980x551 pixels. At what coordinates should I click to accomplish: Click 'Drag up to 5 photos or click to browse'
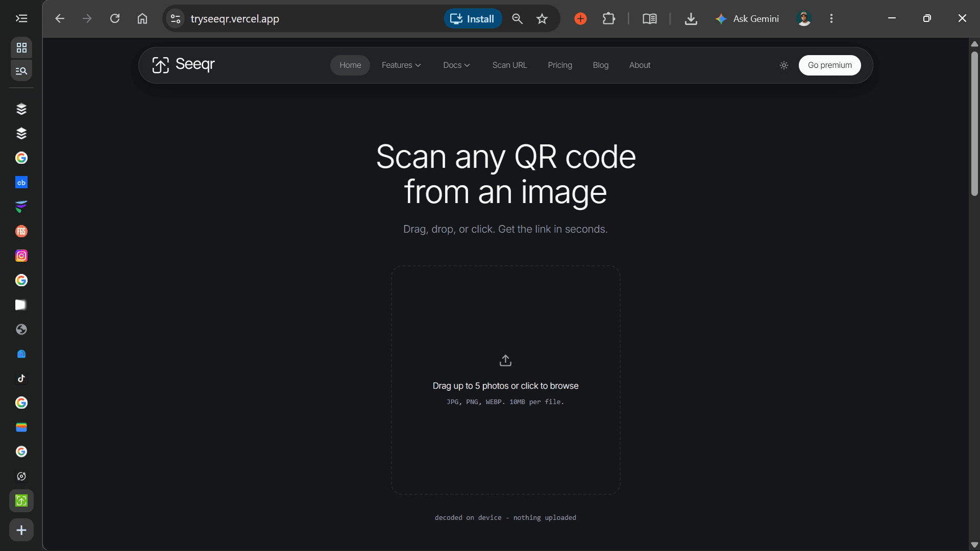[505, 386]
